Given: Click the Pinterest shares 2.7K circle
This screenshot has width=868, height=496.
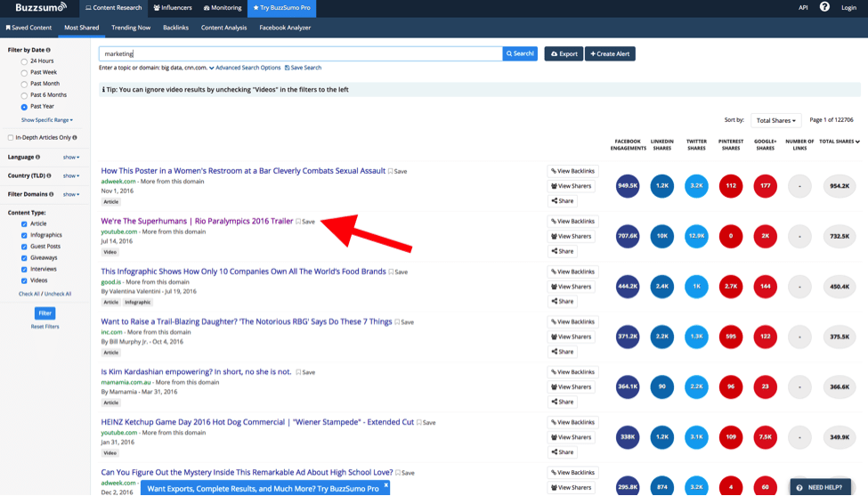Looking at the screenshot, I should pos(731,286).
